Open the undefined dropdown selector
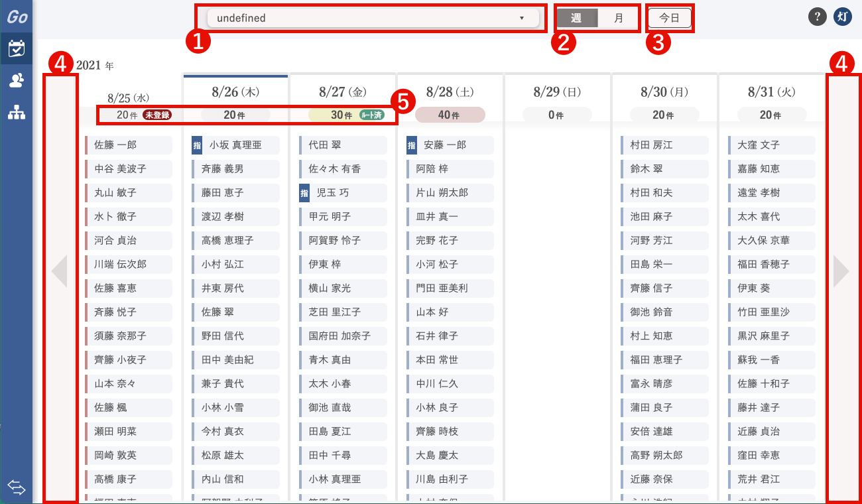 tap(373, 18)
